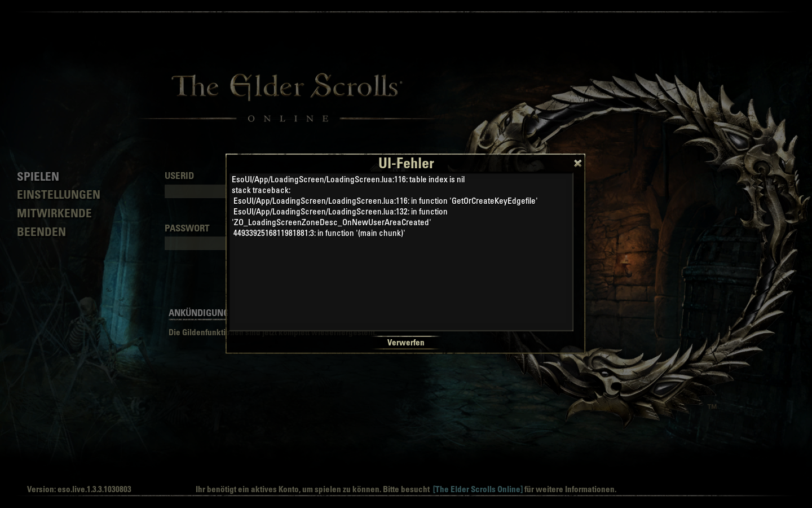812x508 pixels.
Task: Open the MITWIRKENDE credits entry
Action: pos(54,213)
